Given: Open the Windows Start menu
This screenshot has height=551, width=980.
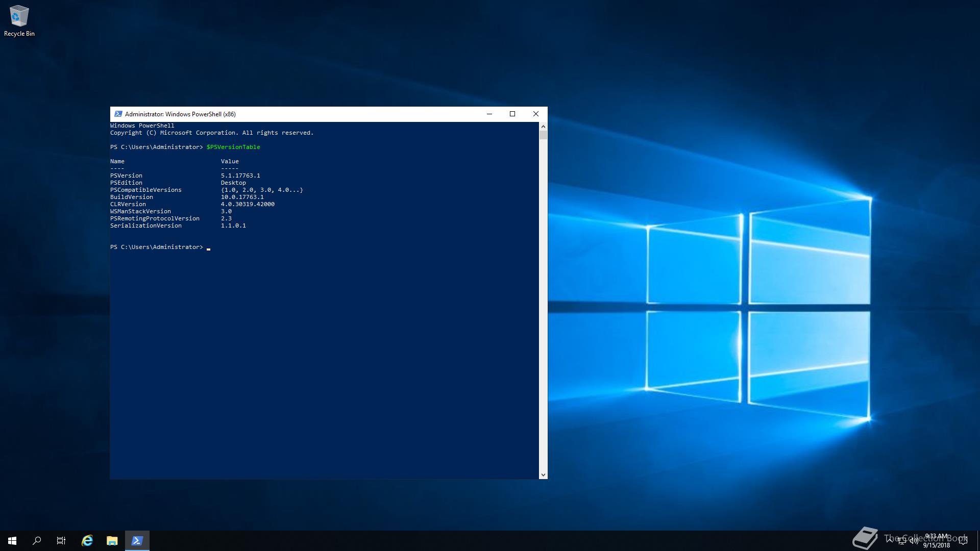Looking at the screenshot, I should (12, 541).
